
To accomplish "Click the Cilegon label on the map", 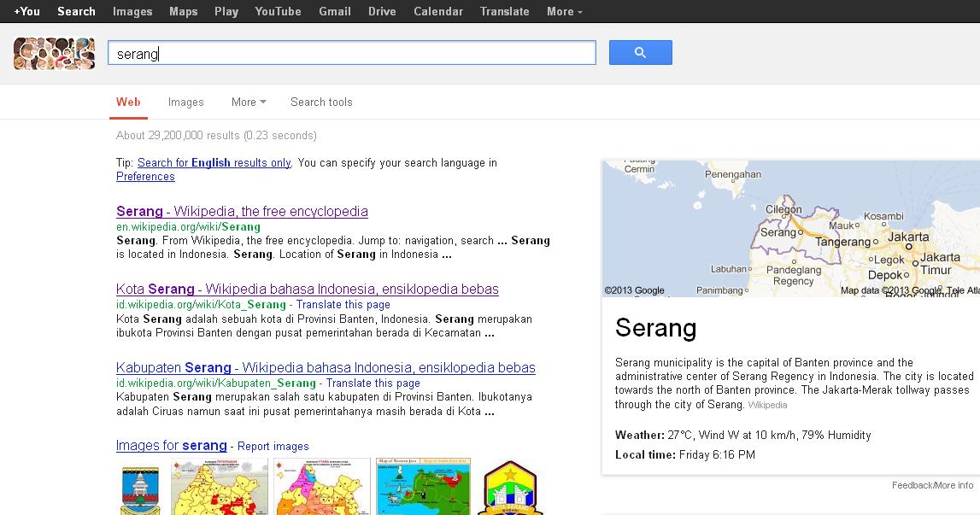I will point(783,209).
